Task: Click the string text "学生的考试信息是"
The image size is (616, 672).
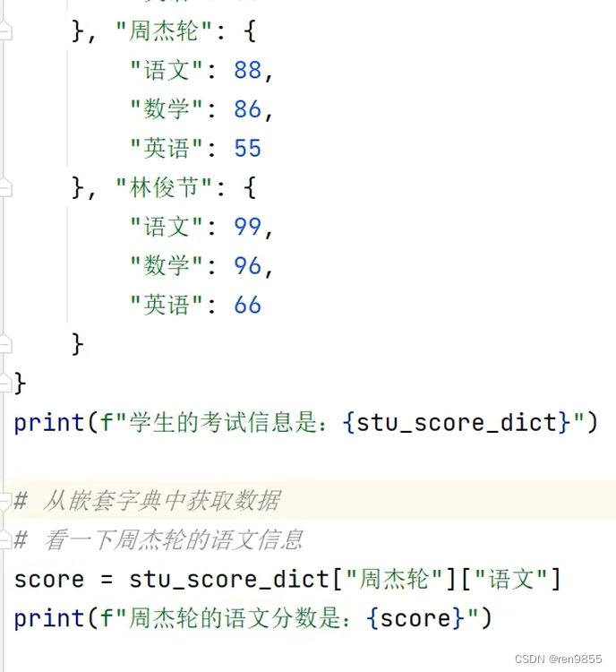Action: point(222,423)
